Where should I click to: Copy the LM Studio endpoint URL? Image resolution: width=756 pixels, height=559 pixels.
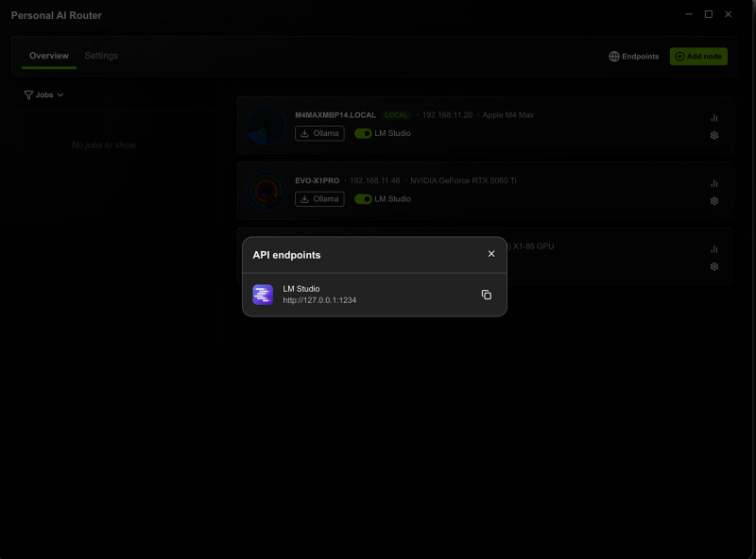(x=486, y=295)
